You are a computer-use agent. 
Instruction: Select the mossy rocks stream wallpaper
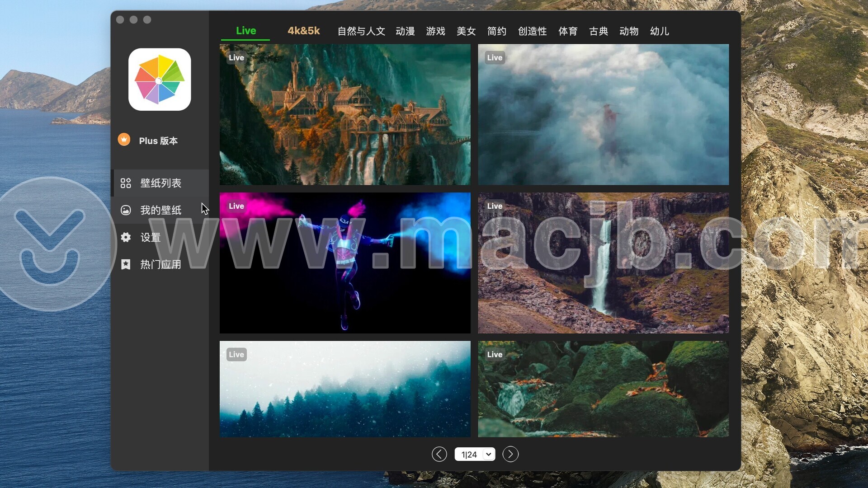pos(604,389)
